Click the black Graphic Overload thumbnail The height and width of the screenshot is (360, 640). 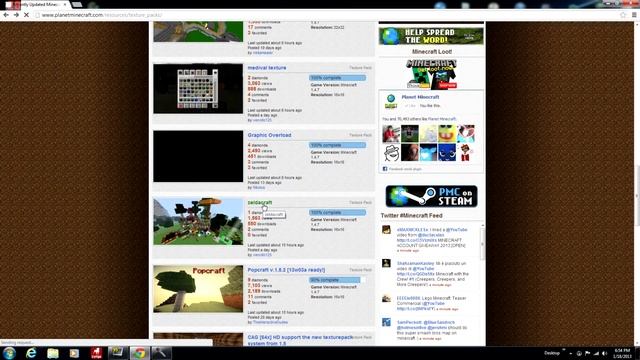tap(198, 156)
